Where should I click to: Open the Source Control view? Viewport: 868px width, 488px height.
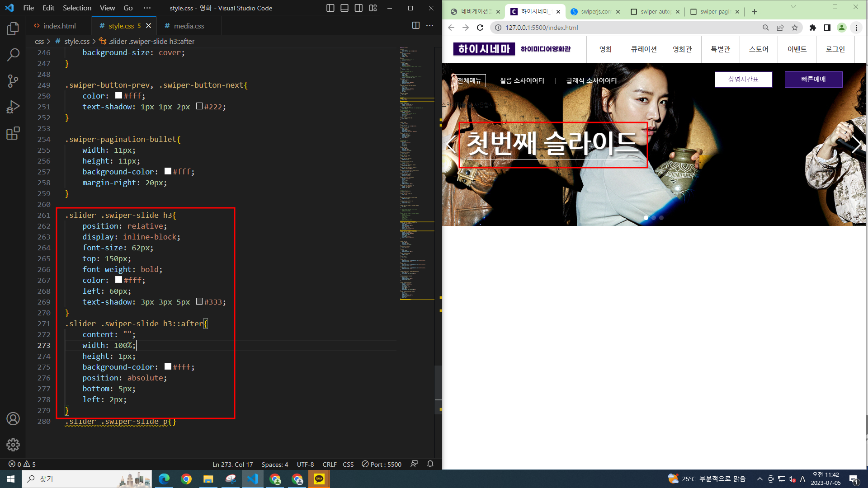(13, 81)
